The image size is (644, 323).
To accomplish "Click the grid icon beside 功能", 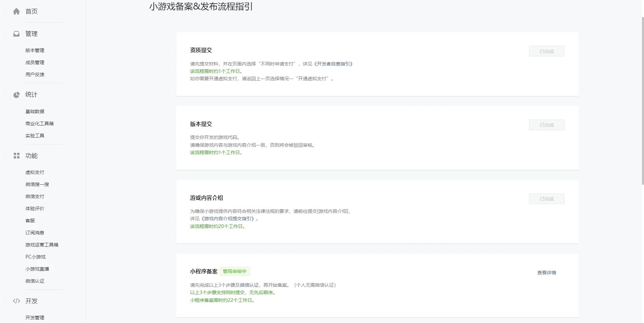I will tap(16, 156).
